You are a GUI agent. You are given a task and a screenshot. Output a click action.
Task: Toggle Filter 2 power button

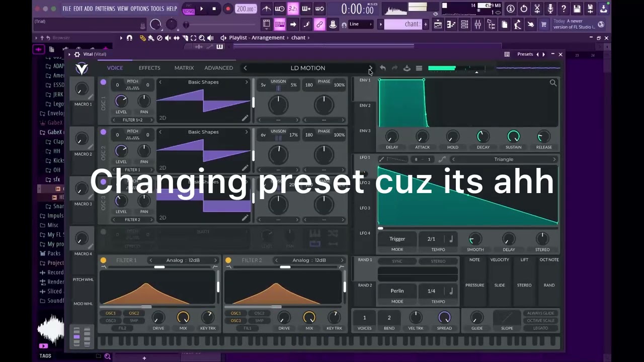[x=228, y=260]
